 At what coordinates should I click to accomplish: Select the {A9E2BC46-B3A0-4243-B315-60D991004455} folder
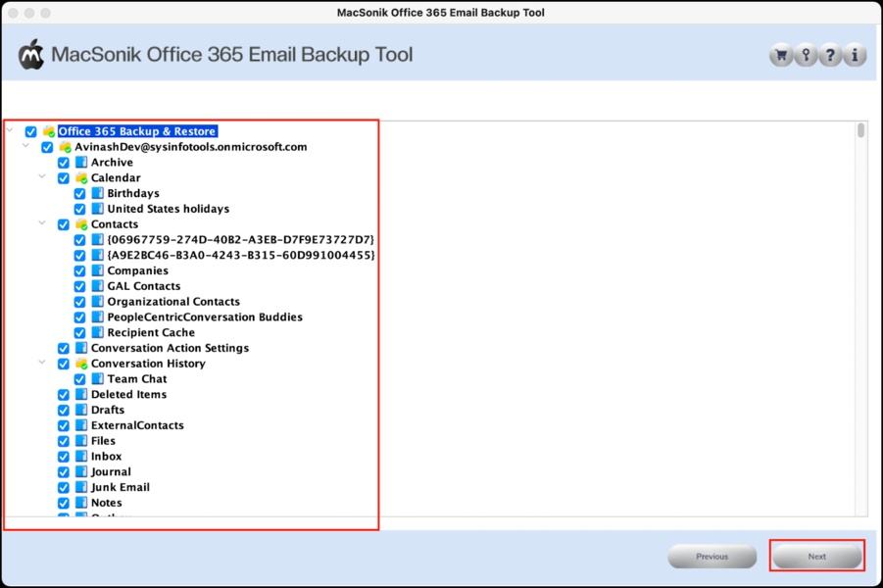click(241, 255)
